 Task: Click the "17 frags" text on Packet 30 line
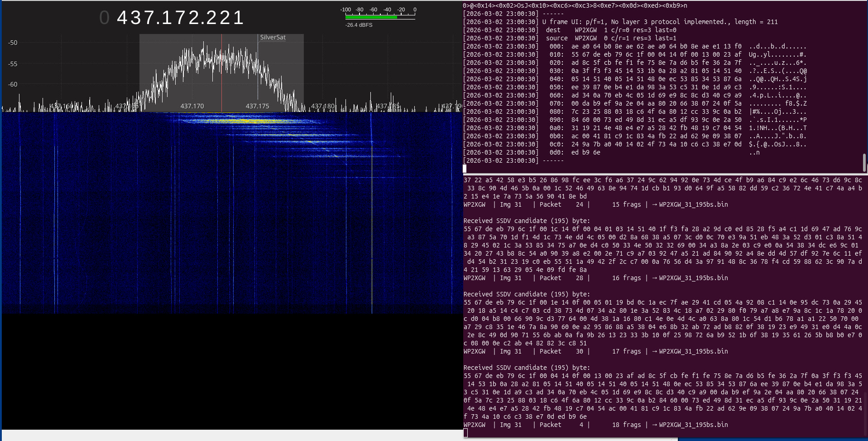click(x=626, y=351)
